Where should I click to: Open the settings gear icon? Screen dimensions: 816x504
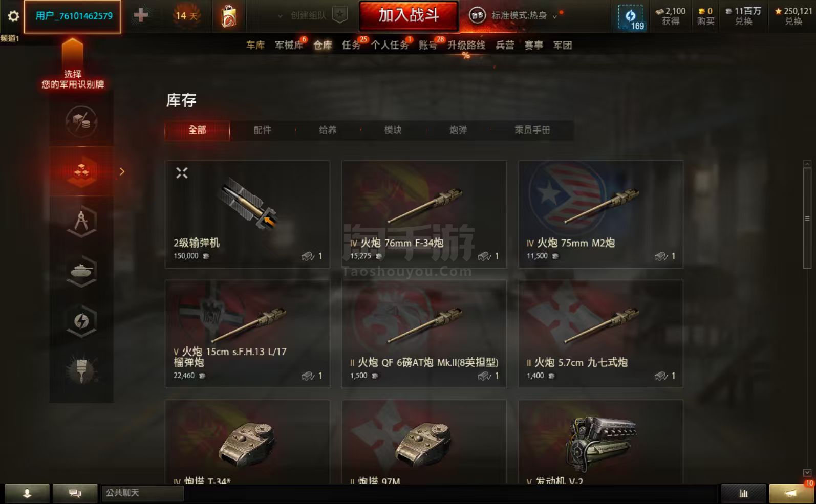click(x=13, y=16)
